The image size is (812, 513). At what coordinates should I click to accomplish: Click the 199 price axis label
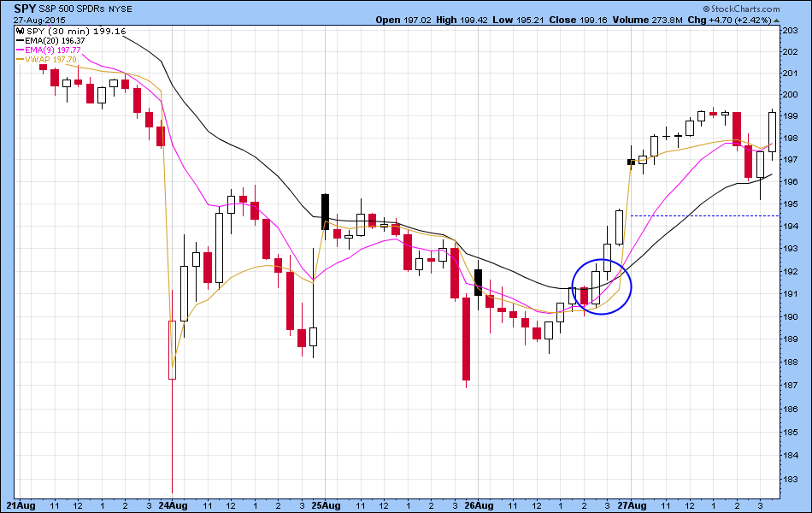pyautogui.click(x=790, y=116)
